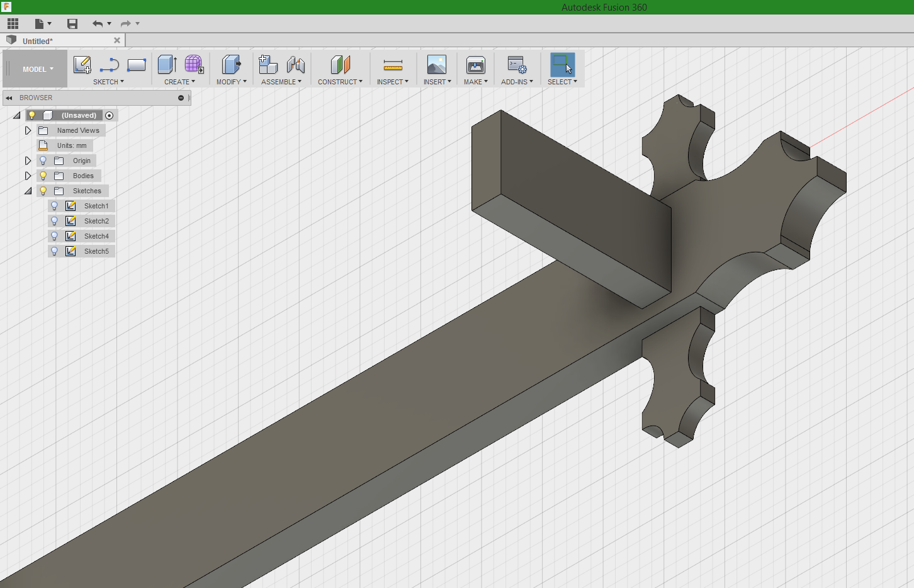The image size is (914, 588).
Task: Collapse the (Unsaved) root node
Action: coord(17,115)
